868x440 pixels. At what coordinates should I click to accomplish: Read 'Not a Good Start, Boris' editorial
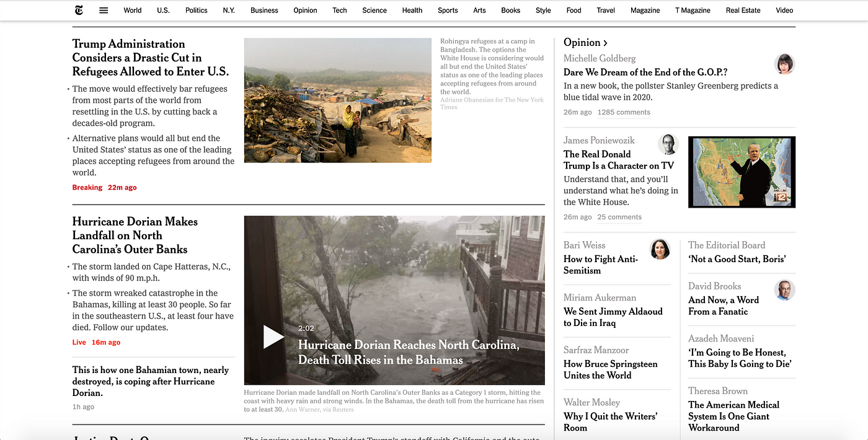coord(737,259)
